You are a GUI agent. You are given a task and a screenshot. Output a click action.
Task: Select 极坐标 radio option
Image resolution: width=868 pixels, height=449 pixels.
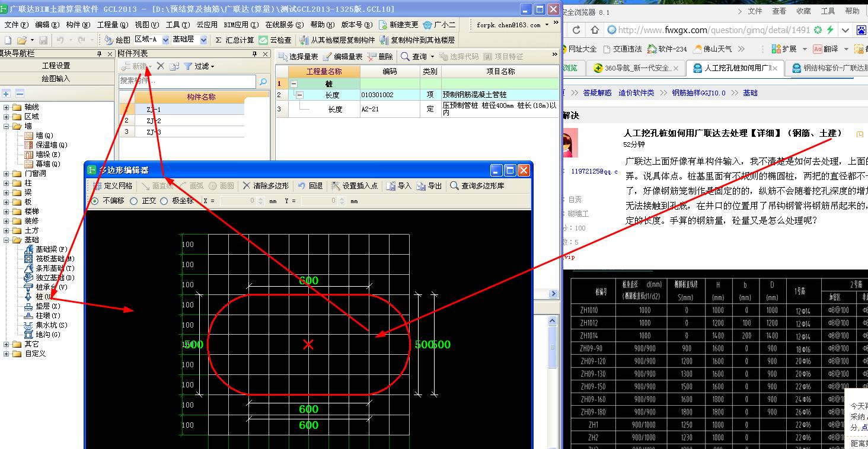click(x=164, y=201)
